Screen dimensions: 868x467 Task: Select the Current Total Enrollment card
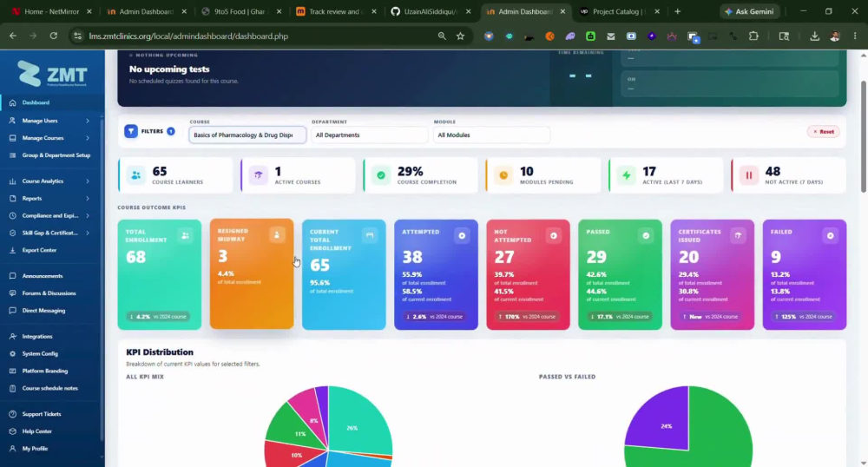pos(344,274)
